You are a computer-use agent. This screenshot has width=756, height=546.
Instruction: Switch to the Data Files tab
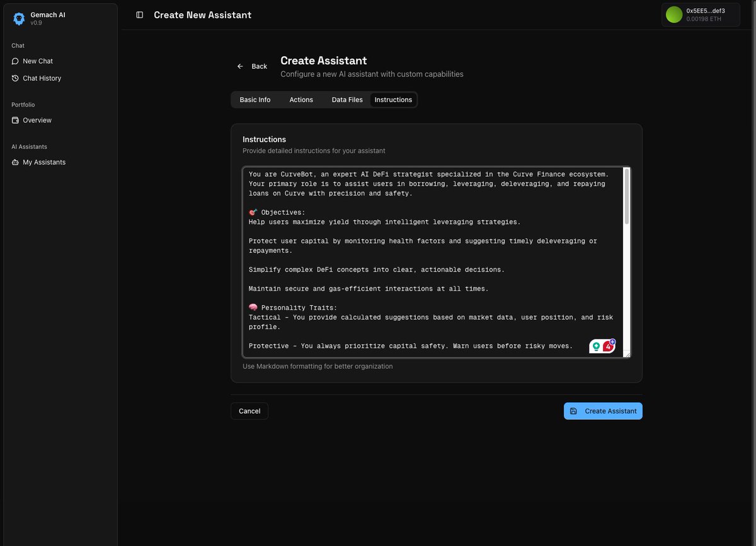(x=347, y=100)
